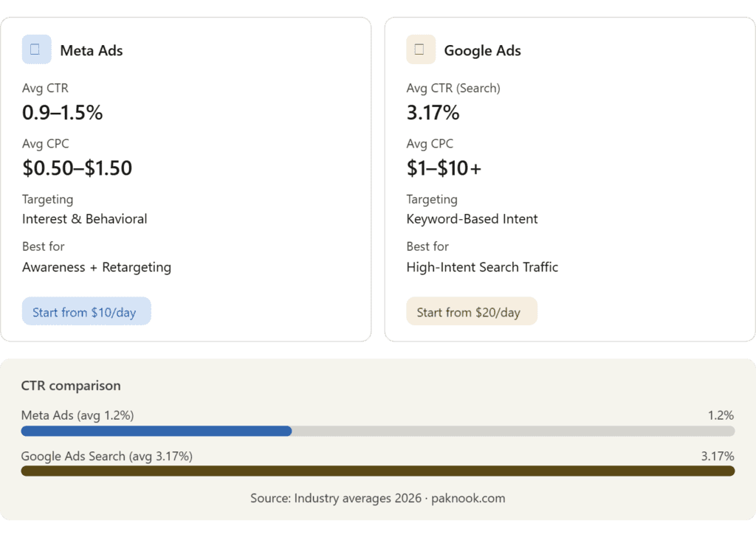This screenshot has width=756, height=537.
Task: Click the 'Start from $20/day' button
Action: click(472, 311)
